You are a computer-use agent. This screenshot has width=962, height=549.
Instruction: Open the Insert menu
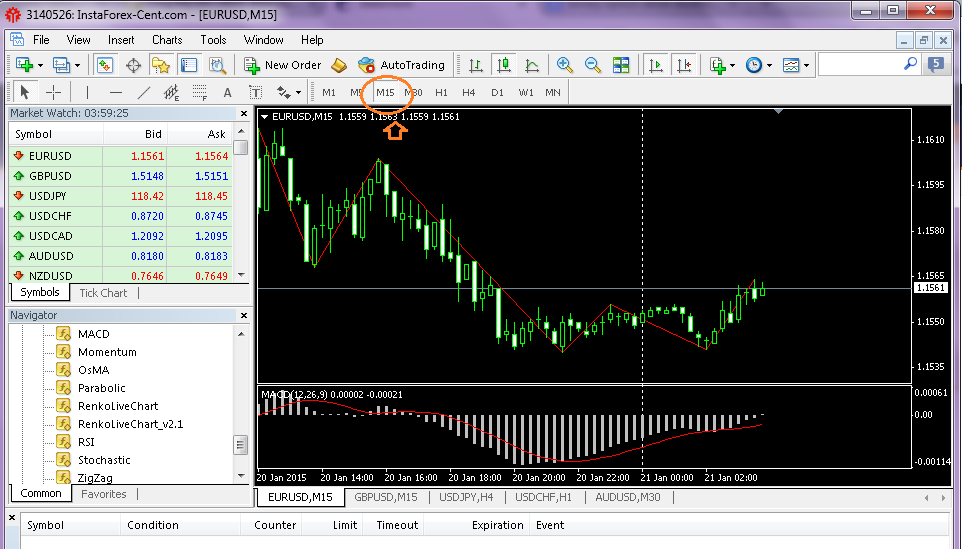121,40
